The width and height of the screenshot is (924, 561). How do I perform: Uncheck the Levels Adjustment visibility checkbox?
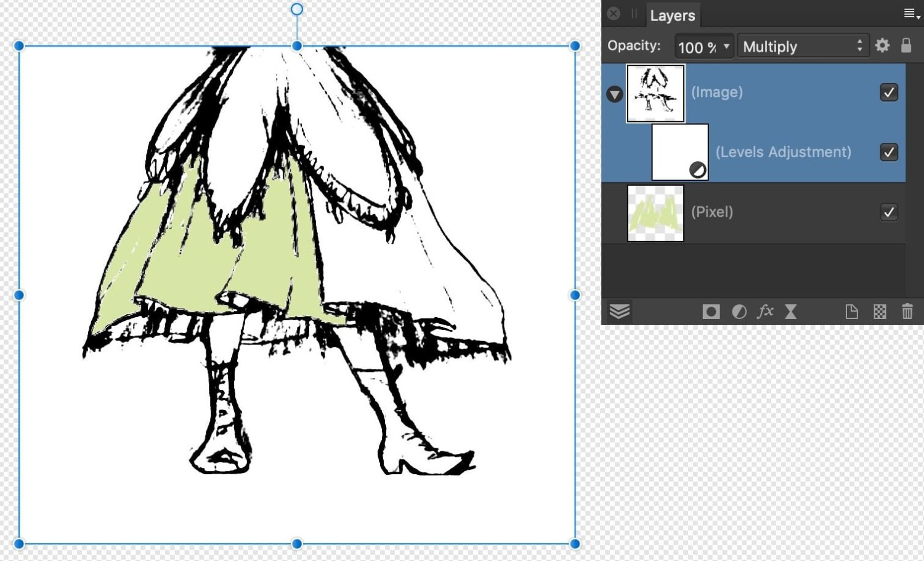point(888,152)
